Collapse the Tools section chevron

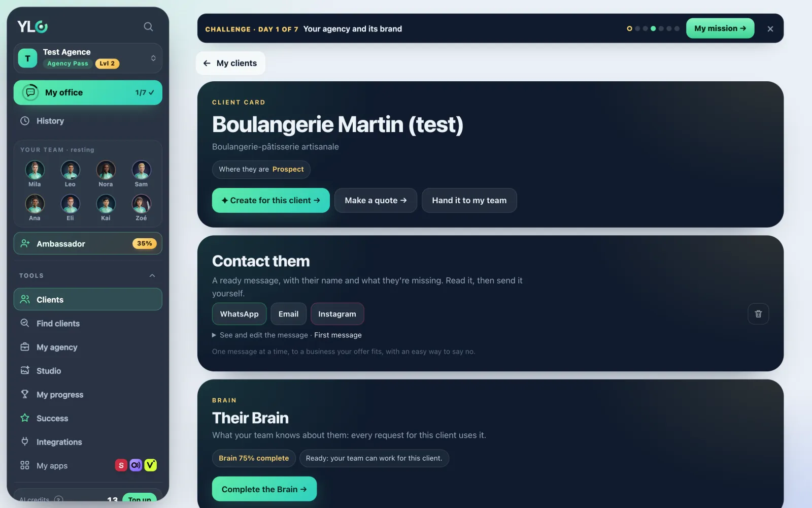pos(152,275)
